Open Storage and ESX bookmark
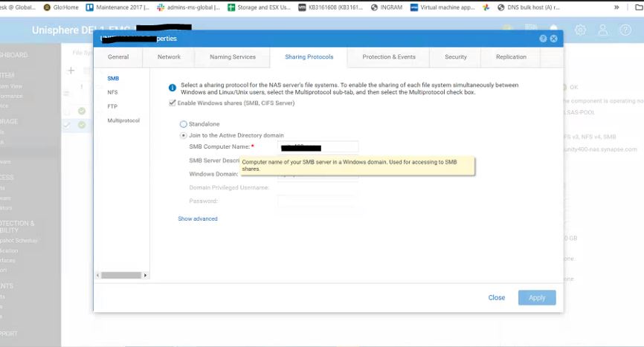Viewport: 644px width, 347px height. point(259,7)
